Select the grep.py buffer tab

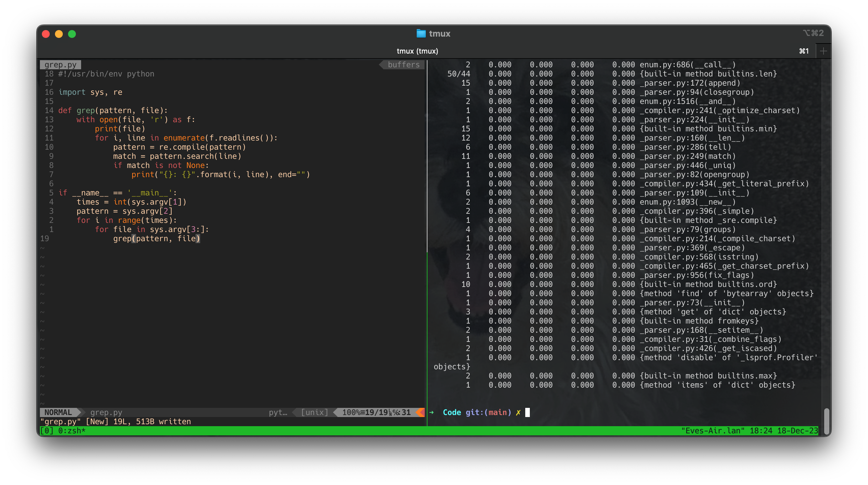point(60,64)
